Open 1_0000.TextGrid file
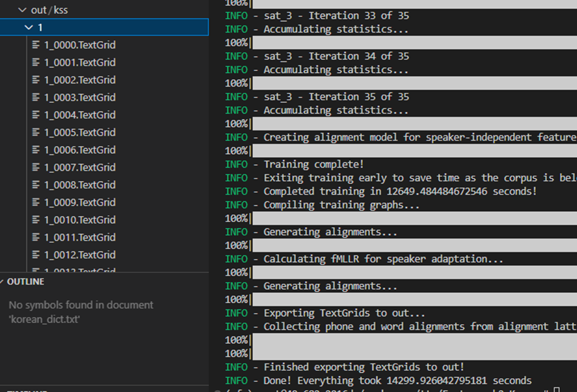The height and width of the screenshot is (392, 577). [x=80, y=45]
